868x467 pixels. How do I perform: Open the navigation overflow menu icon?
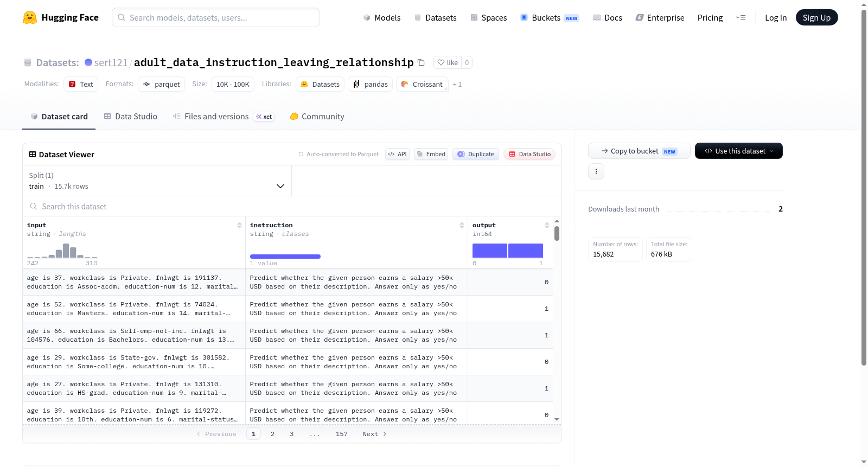point(741,17)
